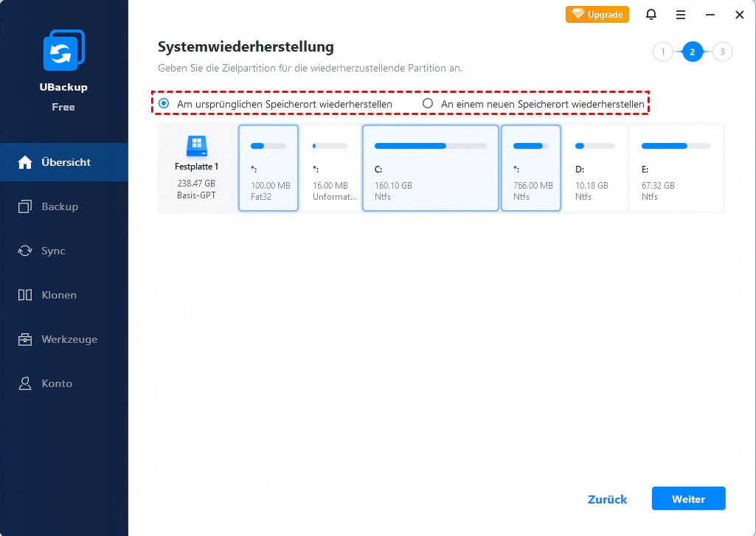
Task: Click the Sync arrows icon
Action: coord(25,251)
